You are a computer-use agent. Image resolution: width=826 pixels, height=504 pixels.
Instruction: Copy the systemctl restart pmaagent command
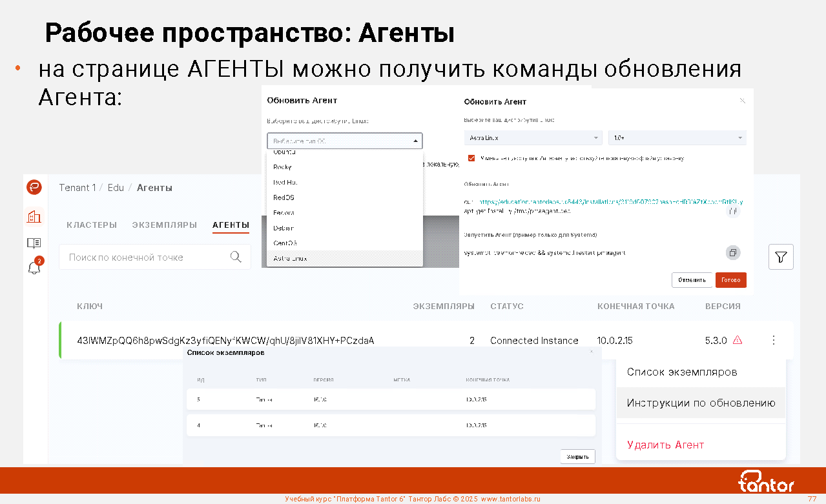tap(732, 252)
